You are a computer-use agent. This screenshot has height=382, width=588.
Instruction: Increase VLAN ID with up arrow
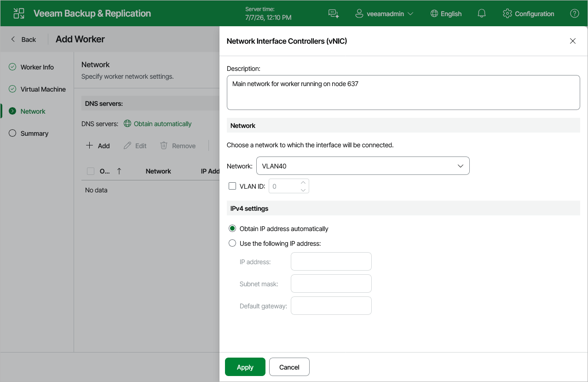pos(303,183)
